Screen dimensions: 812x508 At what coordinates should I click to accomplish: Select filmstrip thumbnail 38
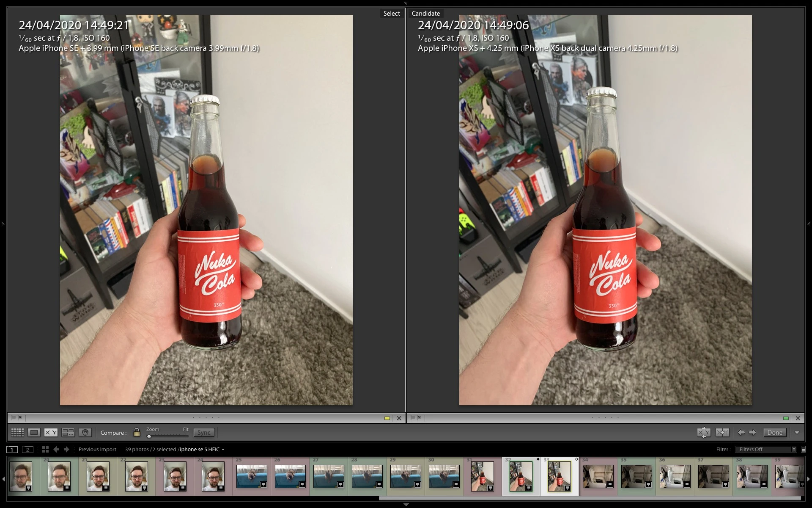[x=752, y=476]
